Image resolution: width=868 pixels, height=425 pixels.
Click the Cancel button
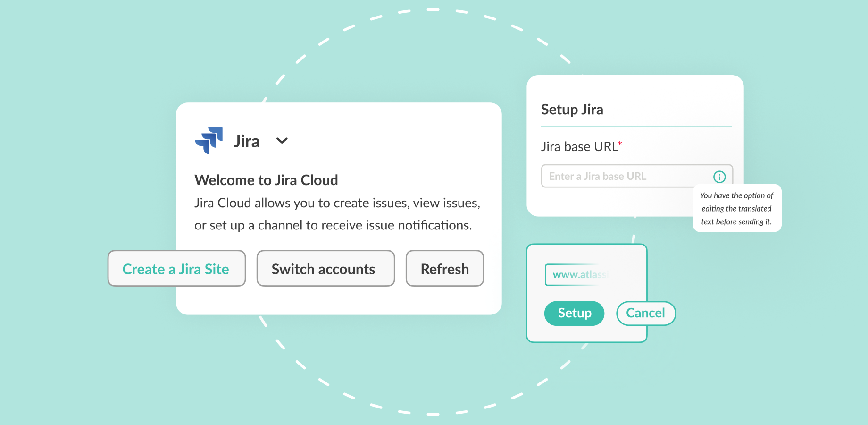click(646, 313)
